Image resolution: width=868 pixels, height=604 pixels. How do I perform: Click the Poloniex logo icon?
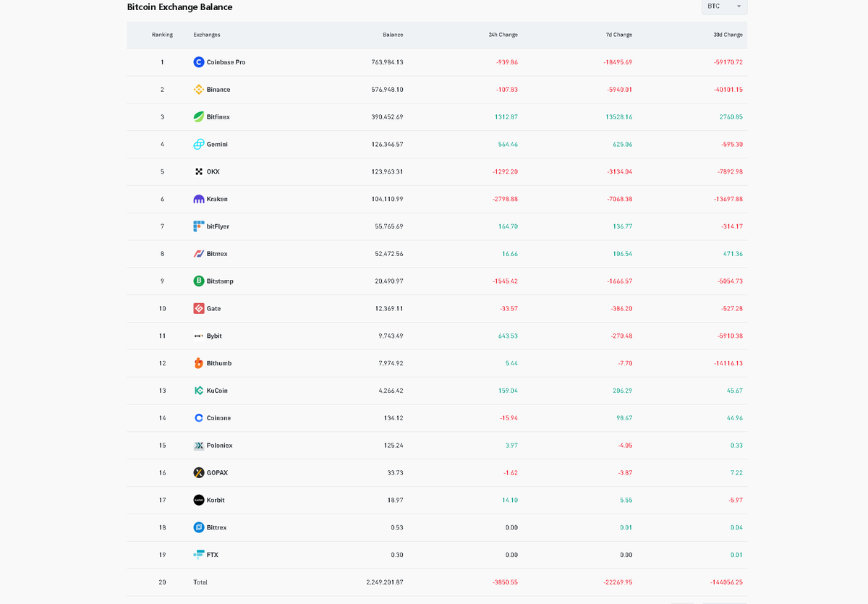tap(199, 446)
